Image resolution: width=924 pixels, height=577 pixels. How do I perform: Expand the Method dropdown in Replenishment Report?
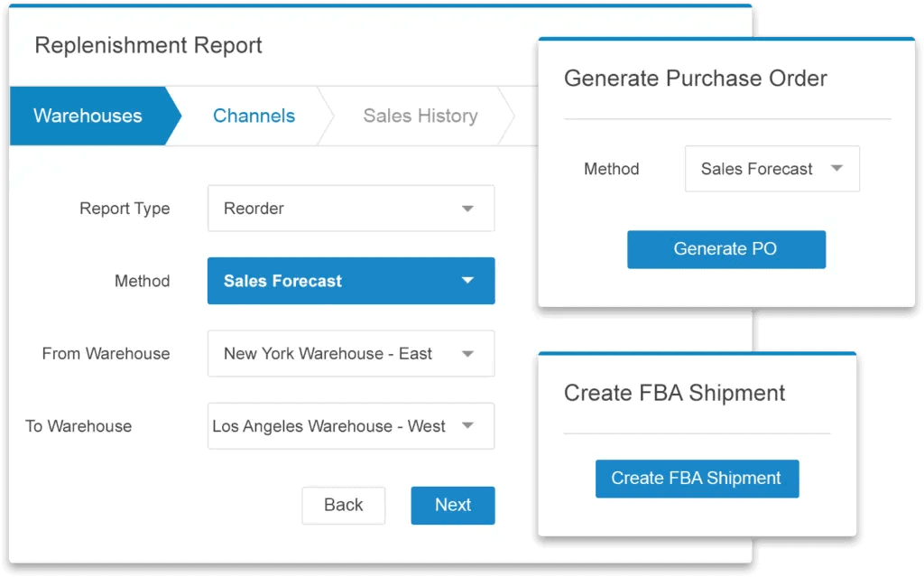tap(351, 281)
